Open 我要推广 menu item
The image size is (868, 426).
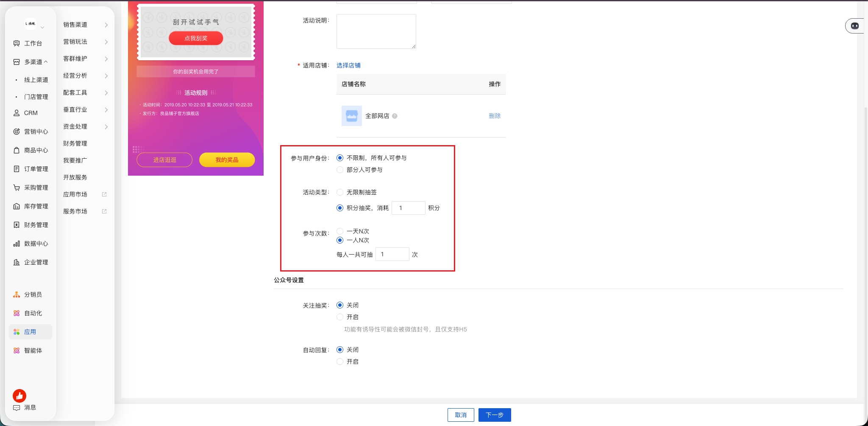pyautogui.click(x=75, y=160)
